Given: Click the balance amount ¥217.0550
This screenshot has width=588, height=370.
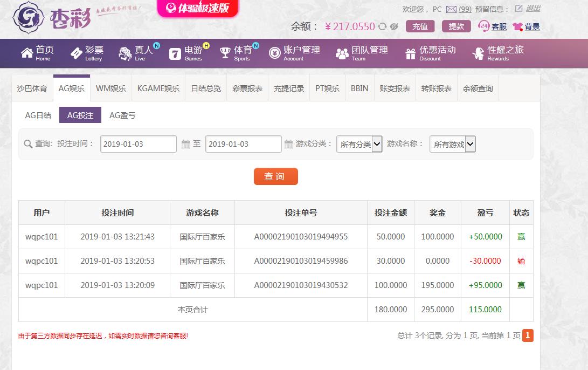Looking at the screenshot, I should [350, 26].
